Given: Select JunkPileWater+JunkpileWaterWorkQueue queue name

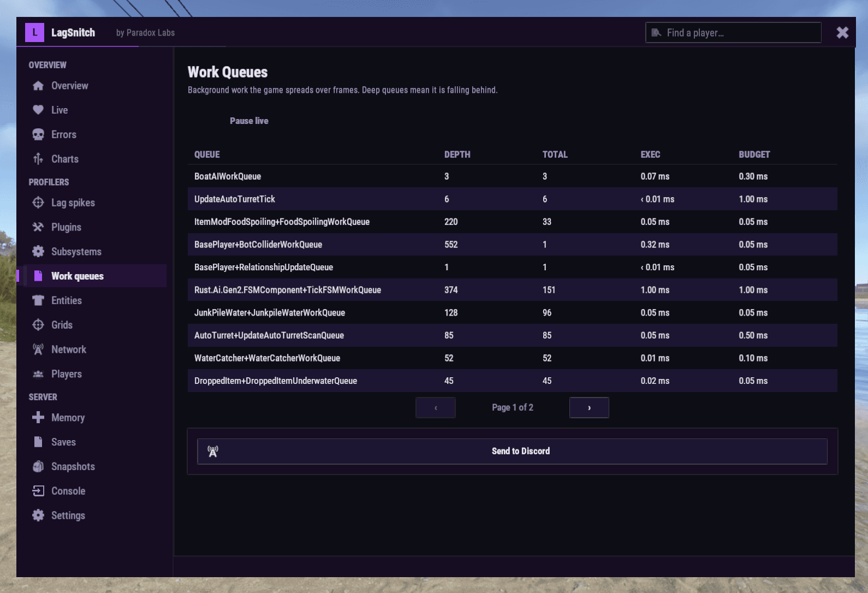Looking at the screenshot, I should 270,313.
